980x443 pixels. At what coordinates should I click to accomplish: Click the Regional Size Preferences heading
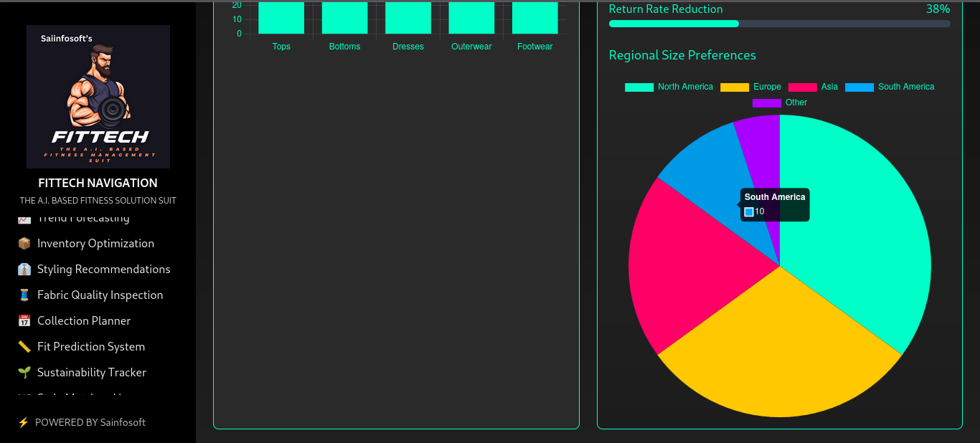682,55
